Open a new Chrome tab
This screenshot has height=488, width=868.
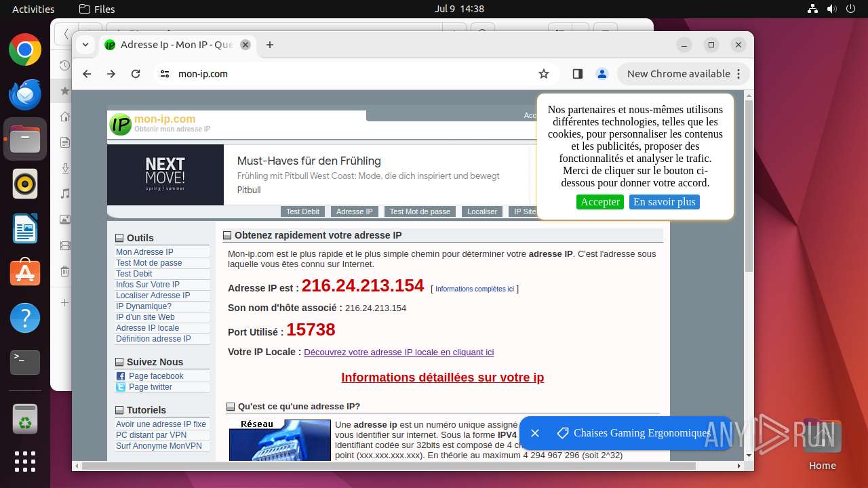pos(270,45)
